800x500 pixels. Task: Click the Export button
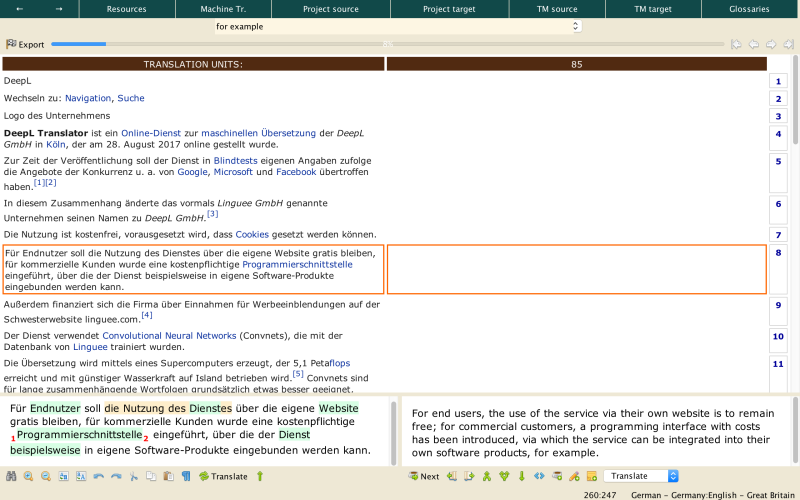[x=25, y=44]
